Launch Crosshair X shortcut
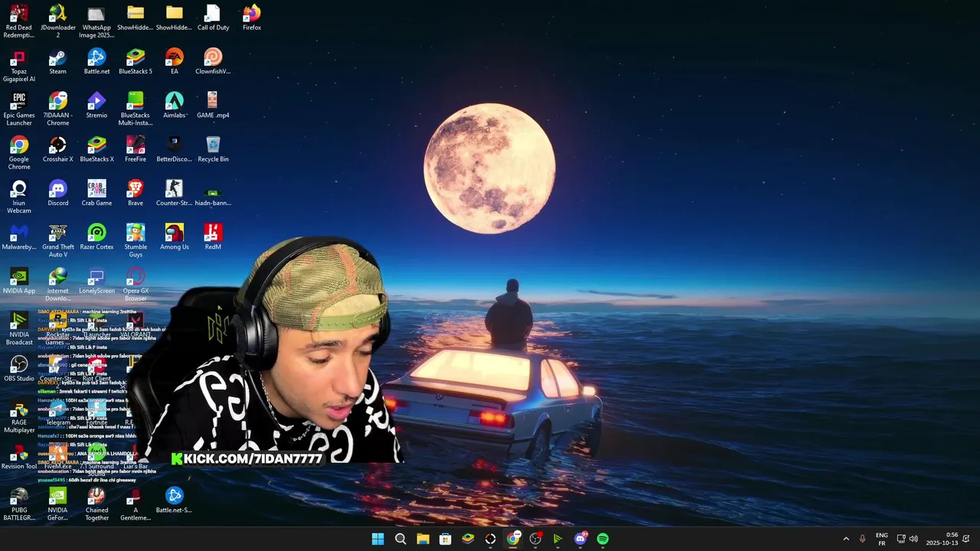The height and width of the screenshot is (551, 980). 58,149
